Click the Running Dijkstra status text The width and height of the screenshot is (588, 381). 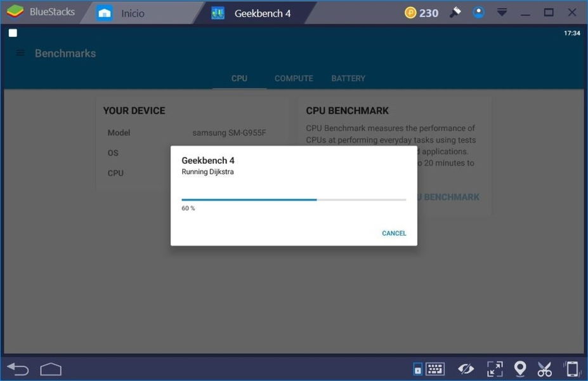(x=207, y=171)
